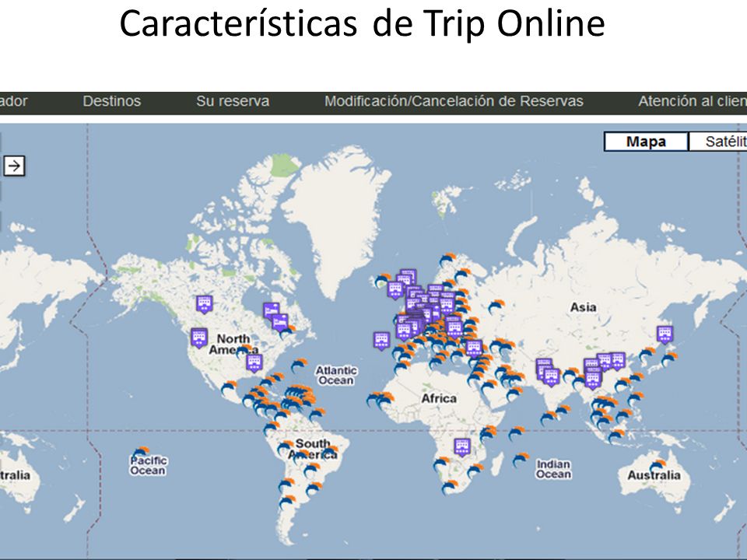Switch map to Mapa view
Screen dimensions: 747x560
click(646, 142)
